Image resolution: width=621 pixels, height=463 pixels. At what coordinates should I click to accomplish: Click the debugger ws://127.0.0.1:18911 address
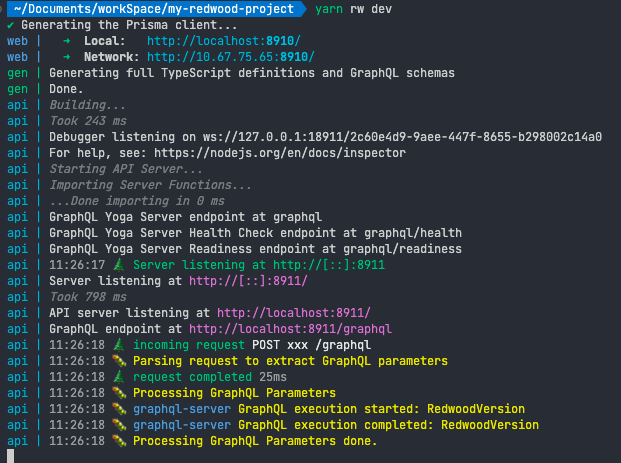(402, 137)
